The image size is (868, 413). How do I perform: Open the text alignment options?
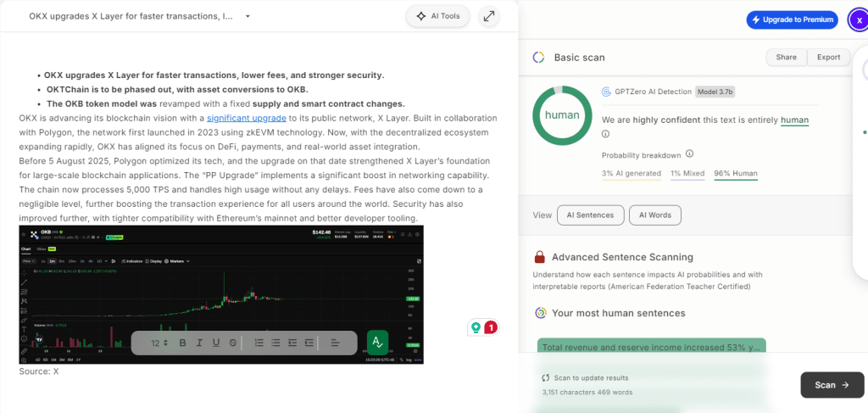(335, 343)
